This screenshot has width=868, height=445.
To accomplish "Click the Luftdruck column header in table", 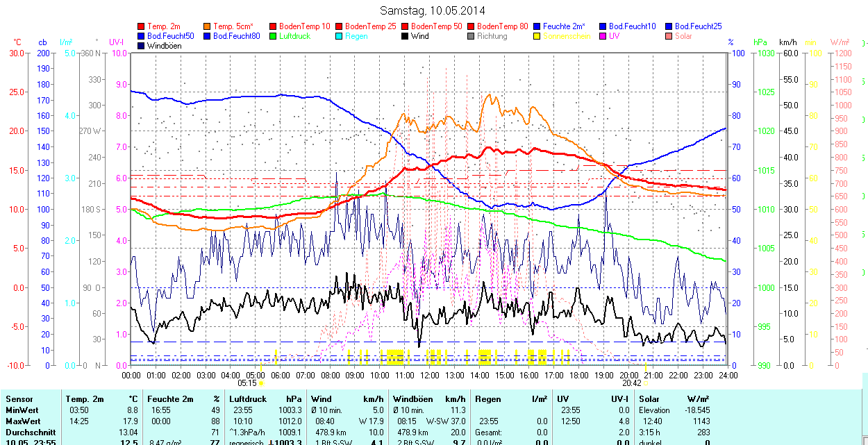I will pos(248,399).
